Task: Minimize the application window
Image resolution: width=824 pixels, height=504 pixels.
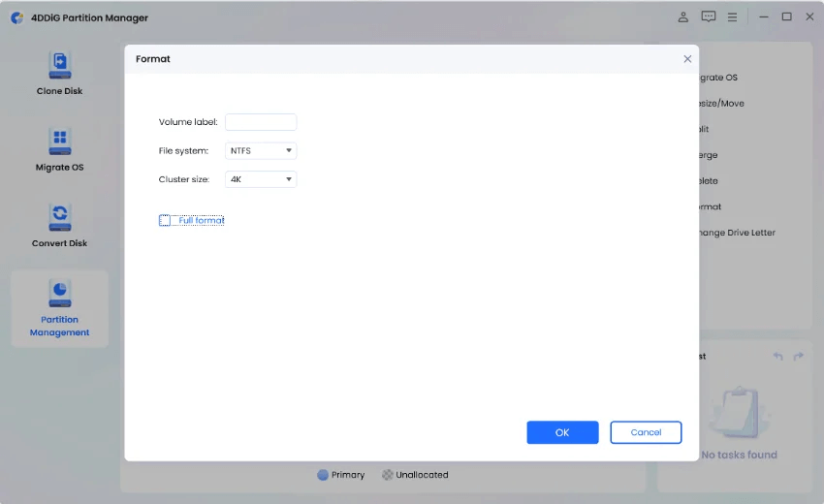Action: pyautogui.click(x=764, y=17)
